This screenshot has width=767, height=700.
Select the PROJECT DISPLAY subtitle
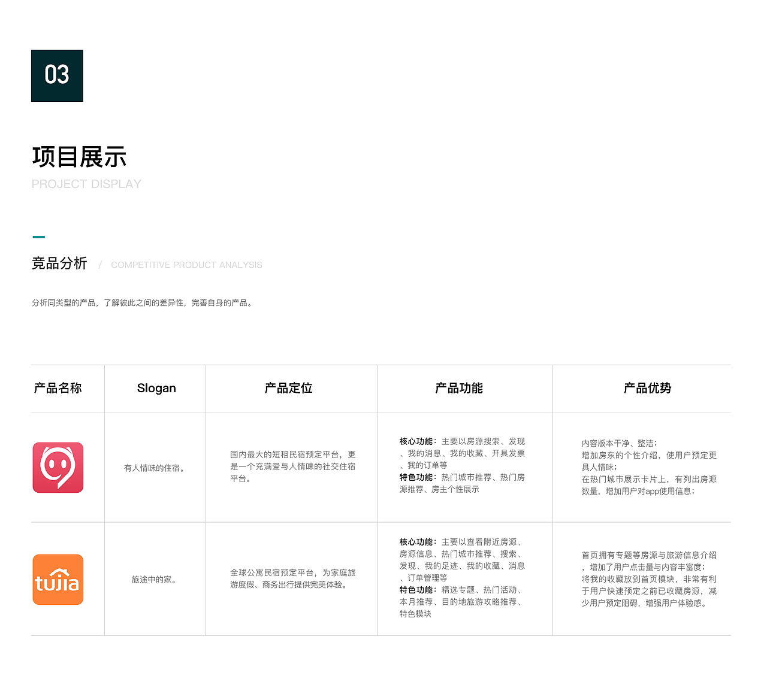86,184
